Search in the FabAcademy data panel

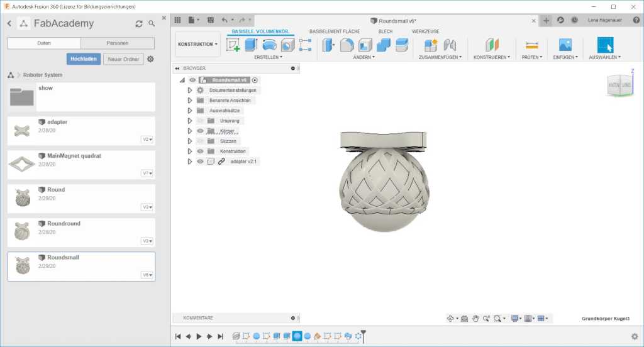point(152,24)
